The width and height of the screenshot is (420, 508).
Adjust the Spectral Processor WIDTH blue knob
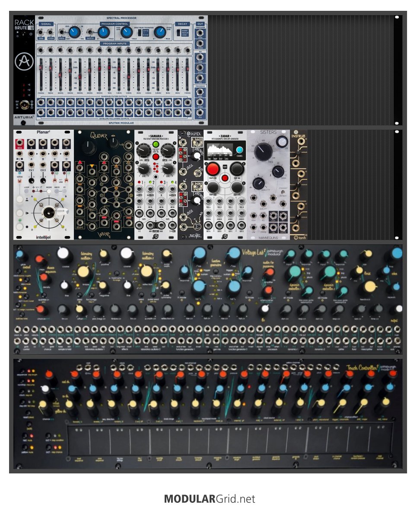point(103,32)
